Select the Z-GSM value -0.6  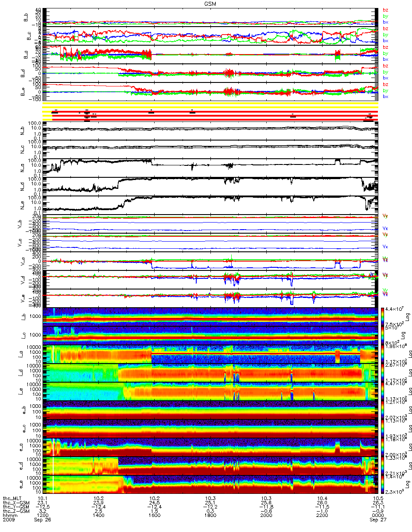[x=266, y=512]
